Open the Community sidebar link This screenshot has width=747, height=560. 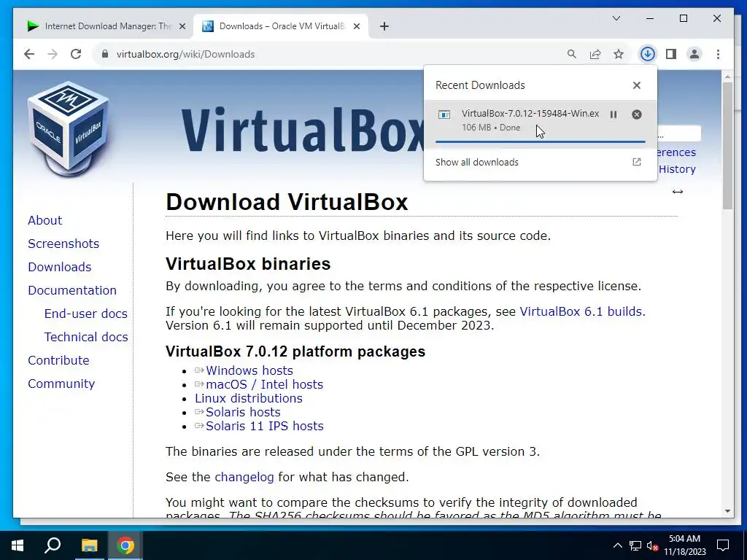pos(61,384)
